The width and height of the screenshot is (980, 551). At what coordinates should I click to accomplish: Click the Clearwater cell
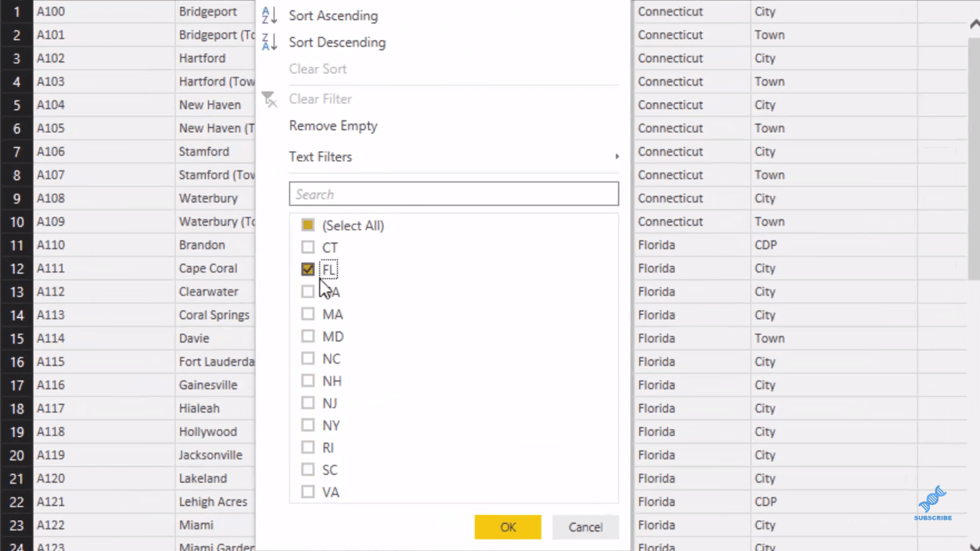216,292
